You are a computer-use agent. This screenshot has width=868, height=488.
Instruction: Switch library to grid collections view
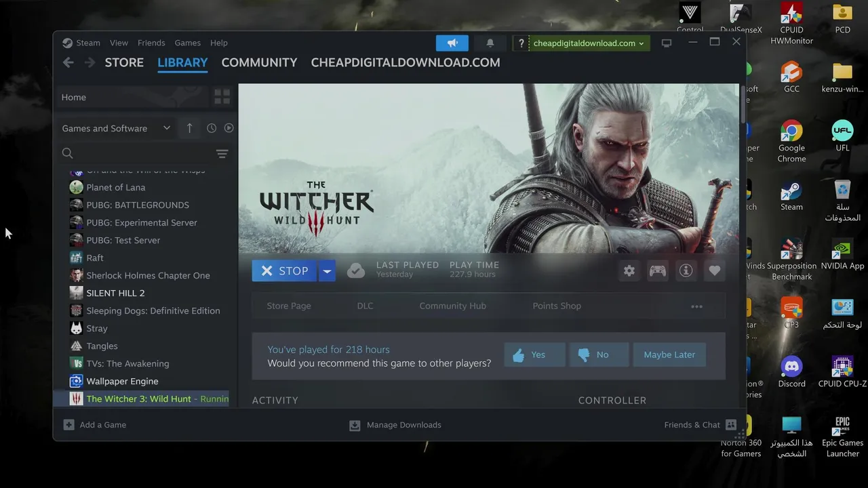coord(222,97)
